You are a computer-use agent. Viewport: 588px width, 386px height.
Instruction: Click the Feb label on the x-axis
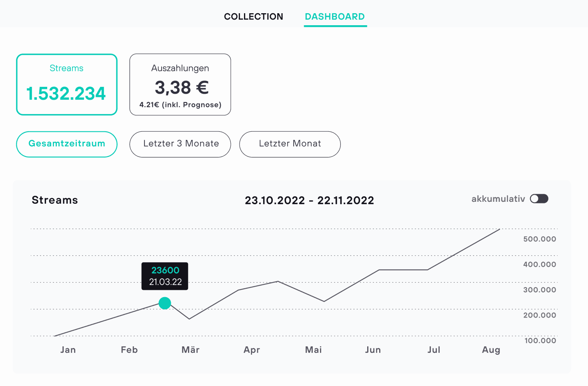129,350
